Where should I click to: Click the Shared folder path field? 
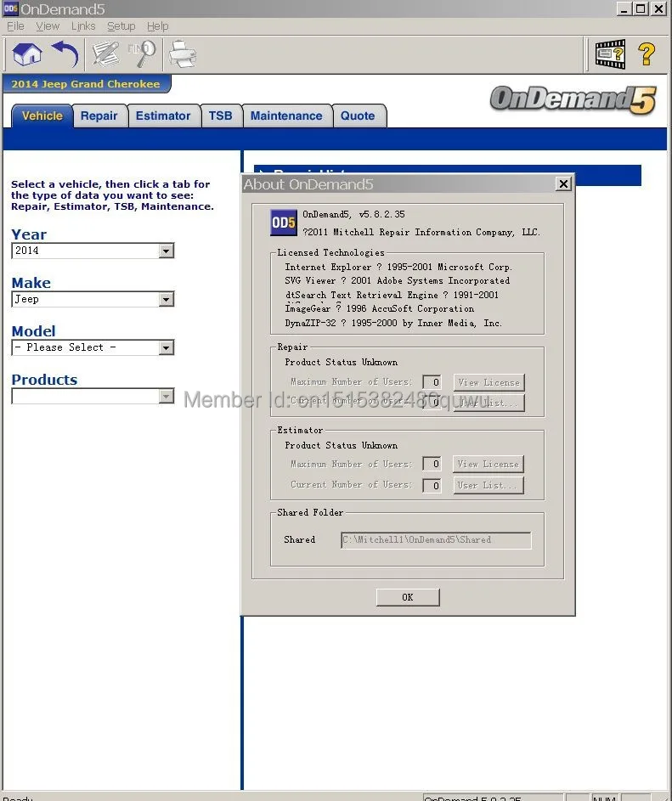click(436, 540)
